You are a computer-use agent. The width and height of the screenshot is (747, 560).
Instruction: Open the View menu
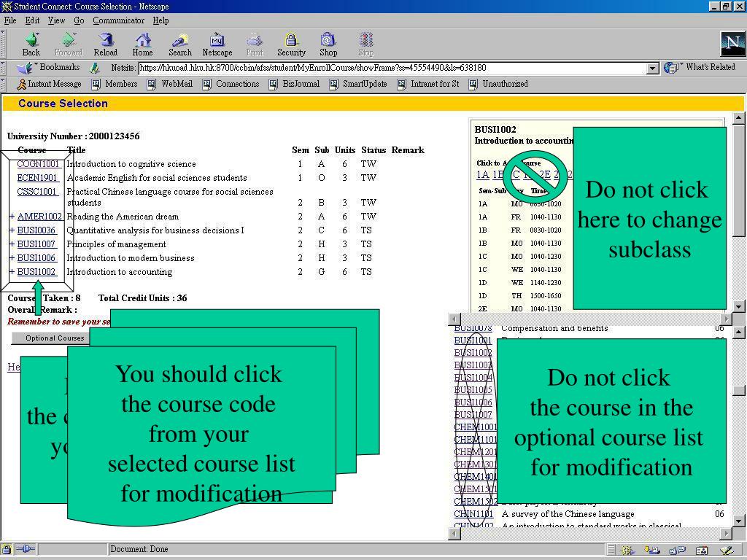(x=56, y=20)
